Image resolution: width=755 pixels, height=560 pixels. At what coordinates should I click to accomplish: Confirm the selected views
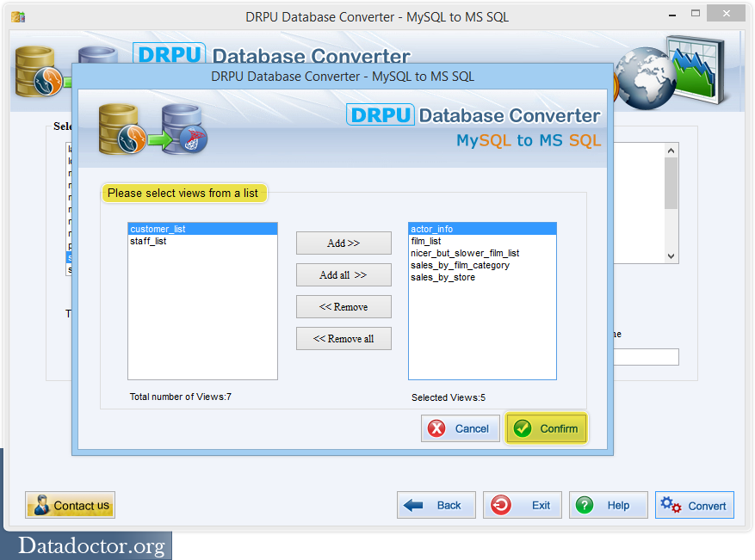click(x=547, y=428)
